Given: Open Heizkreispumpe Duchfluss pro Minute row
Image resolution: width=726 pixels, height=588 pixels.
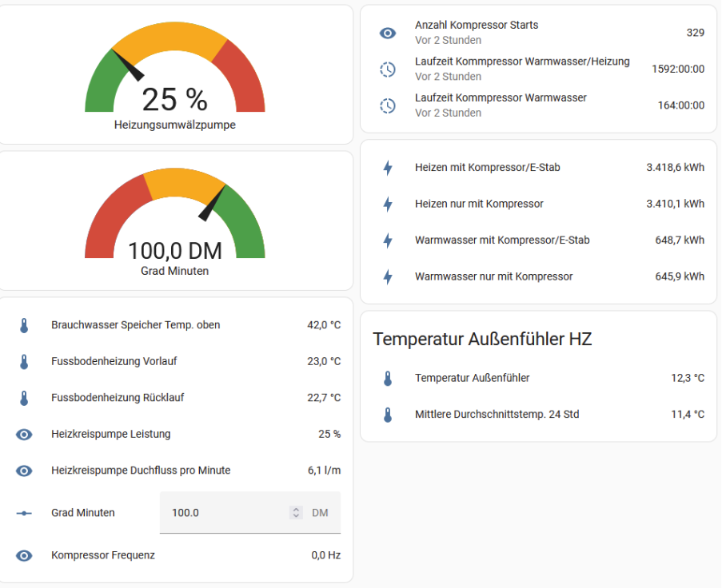Looking at the screenshot, I should click(x=178, y=471).
